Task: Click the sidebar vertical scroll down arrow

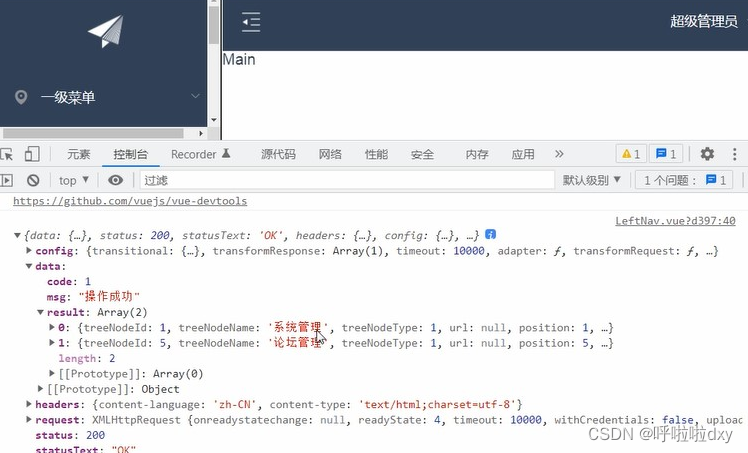Action: click(214, 120)
